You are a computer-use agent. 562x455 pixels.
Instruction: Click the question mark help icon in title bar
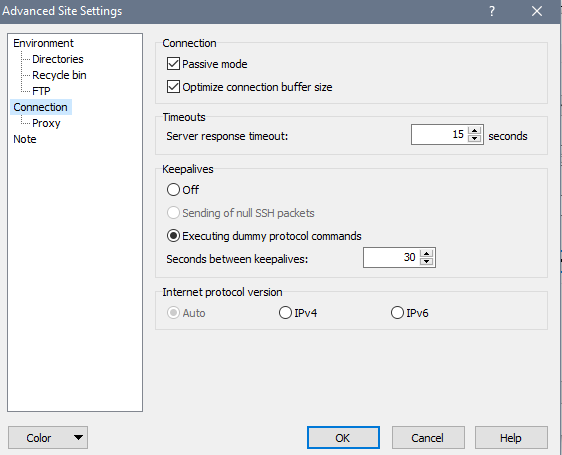coord(492,11)
